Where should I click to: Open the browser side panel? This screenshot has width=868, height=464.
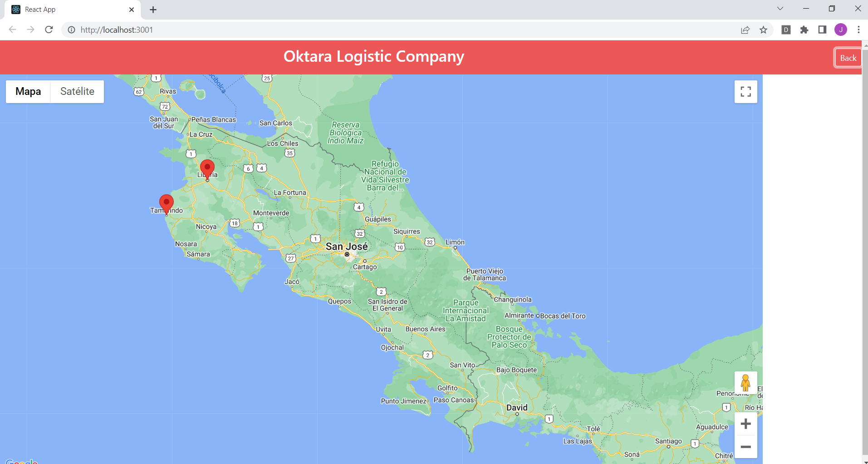pyautogui.click(x=822, y=30)
